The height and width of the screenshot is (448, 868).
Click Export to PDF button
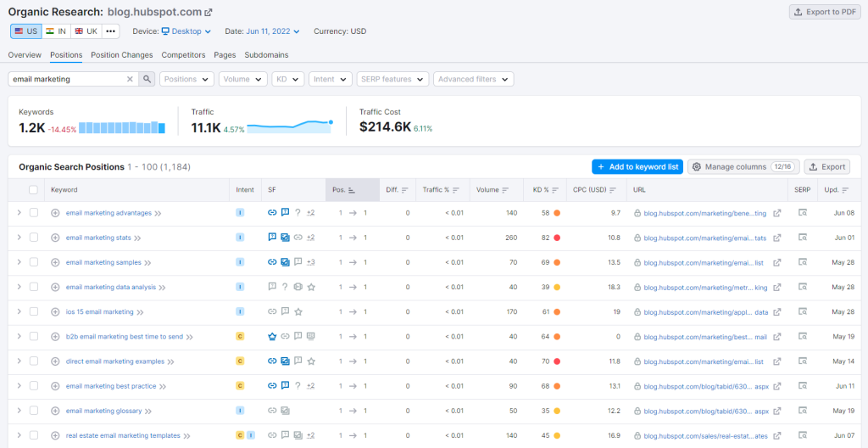pyautogui.click(x=825, y=12)
